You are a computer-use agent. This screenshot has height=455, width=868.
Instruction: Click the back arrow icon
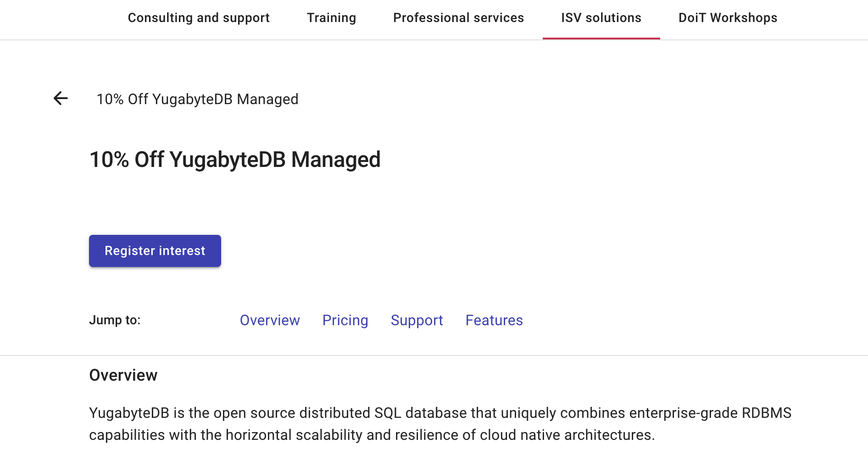(x=61, y=98)
